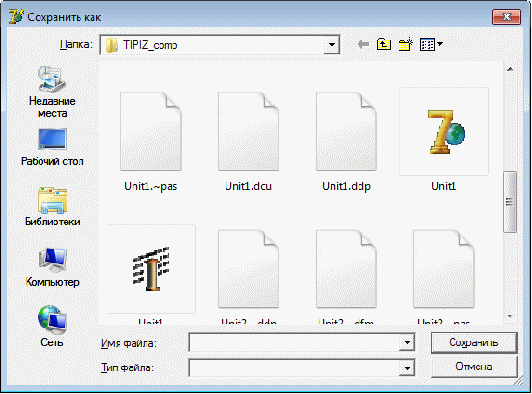Screen dimensions: 532x394
Task: Click the scroll up arrow
Action: pyautogui.click(x=510, y=69)
